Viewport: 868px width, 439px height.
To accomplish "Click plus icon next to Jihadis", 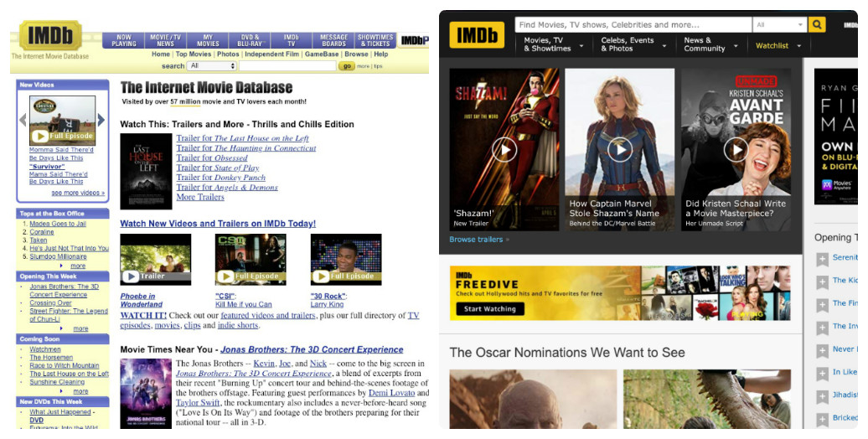I will (x=823, y=396).
